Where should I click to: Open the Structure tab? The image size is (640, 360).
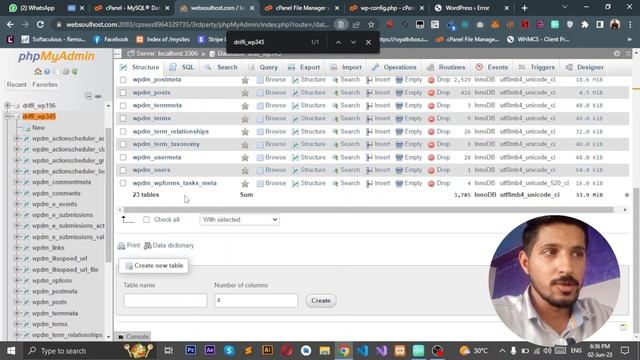(140, 67)
